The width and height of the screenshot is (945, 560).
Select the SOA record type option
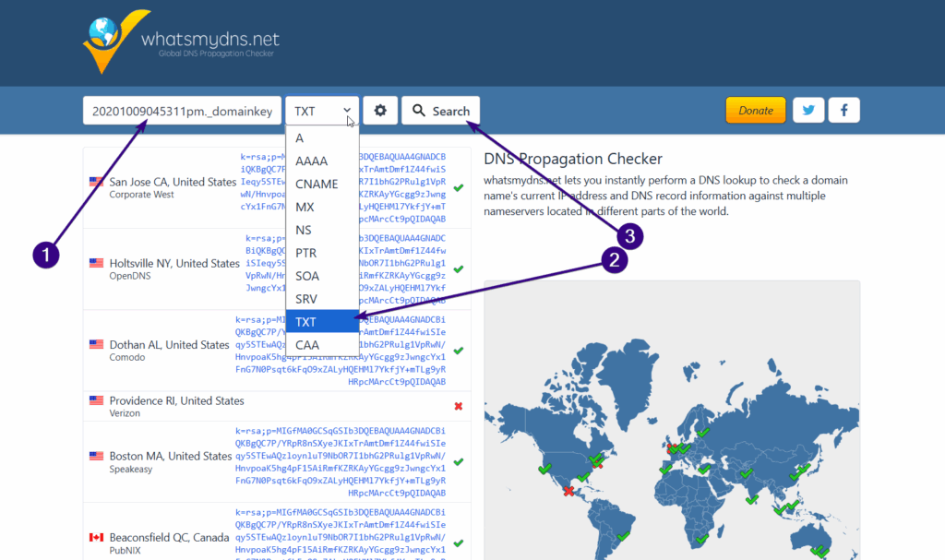[307, 276]
